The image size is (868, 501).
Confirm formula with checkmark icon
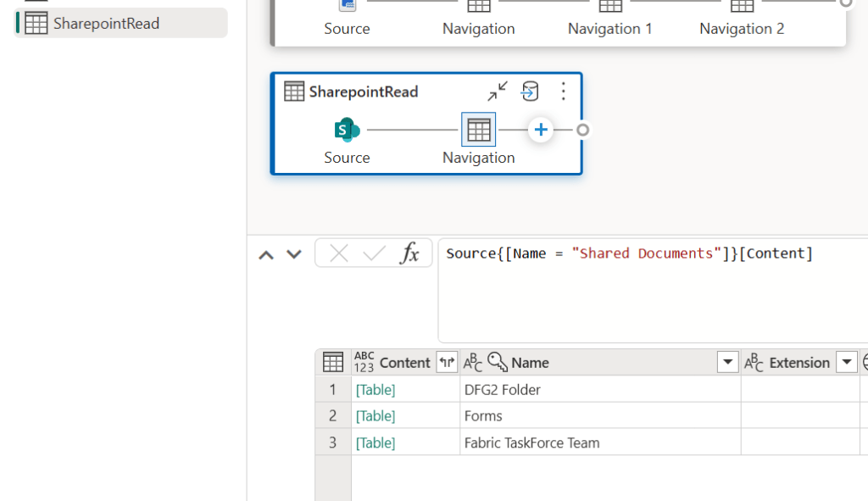pyautogui.click(x=374, y=253)
